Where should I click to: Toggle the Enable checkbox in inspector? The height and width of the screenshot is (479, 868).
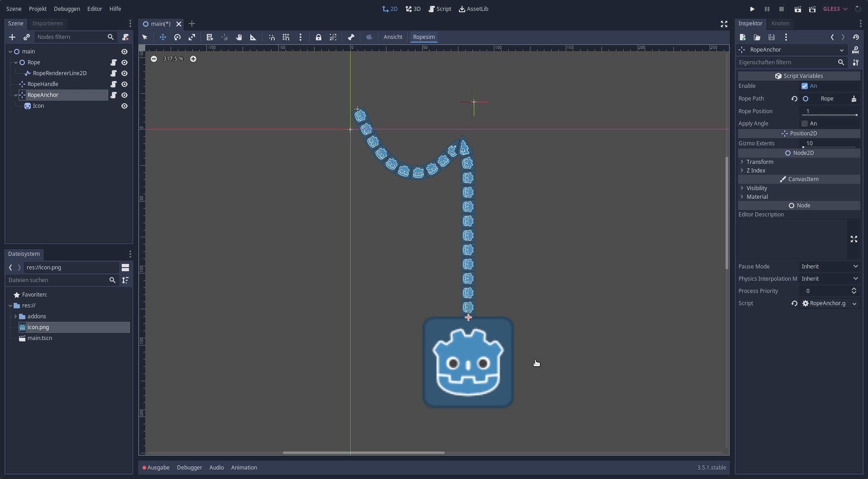[805, 86]
